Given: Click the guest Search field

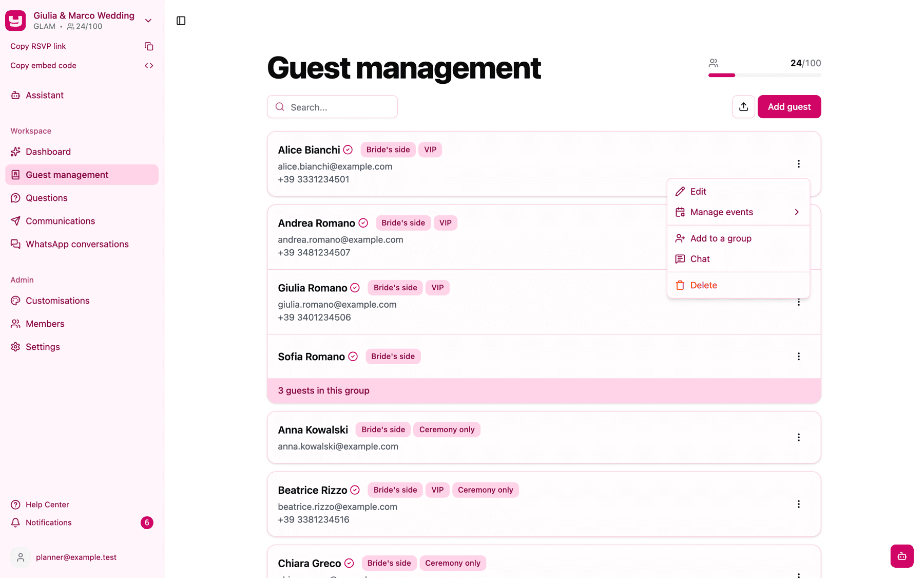Looking at the screenshot, I should pos(332,107).
